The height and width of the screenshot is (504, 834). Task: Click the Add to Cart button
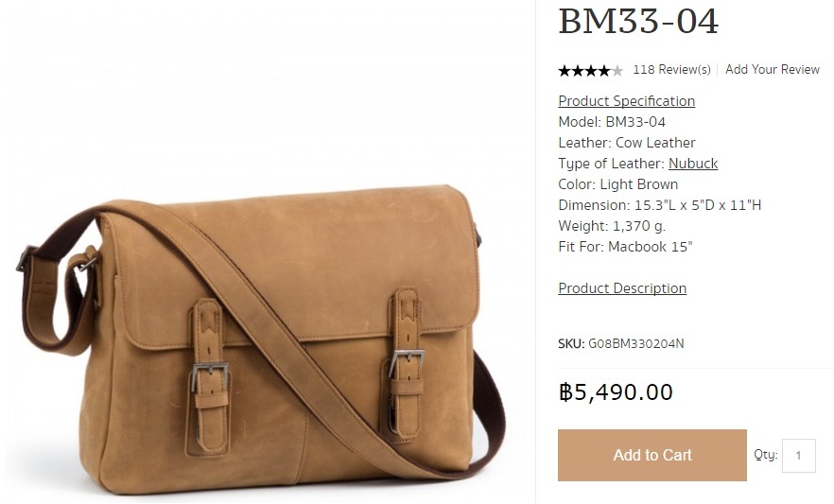[x=652, y=455]
